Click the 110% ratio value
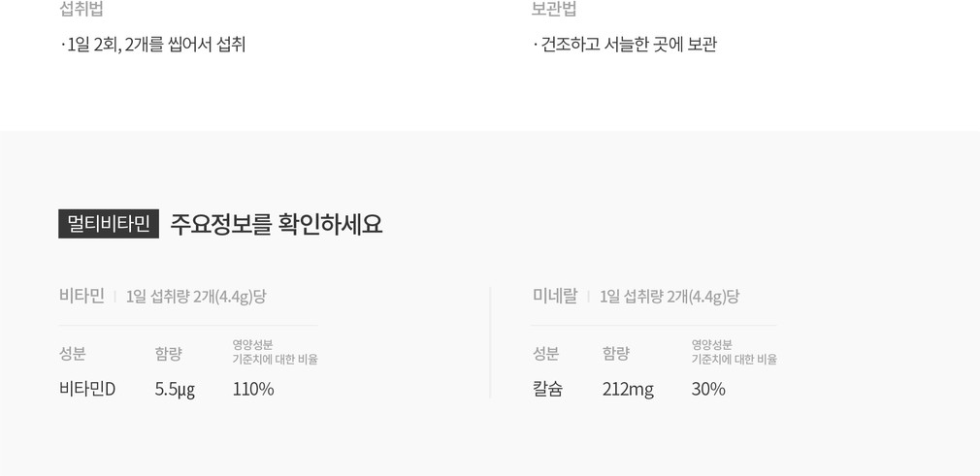Image resolution: width=980 pixels, height=476 pixels. point(253,389)
